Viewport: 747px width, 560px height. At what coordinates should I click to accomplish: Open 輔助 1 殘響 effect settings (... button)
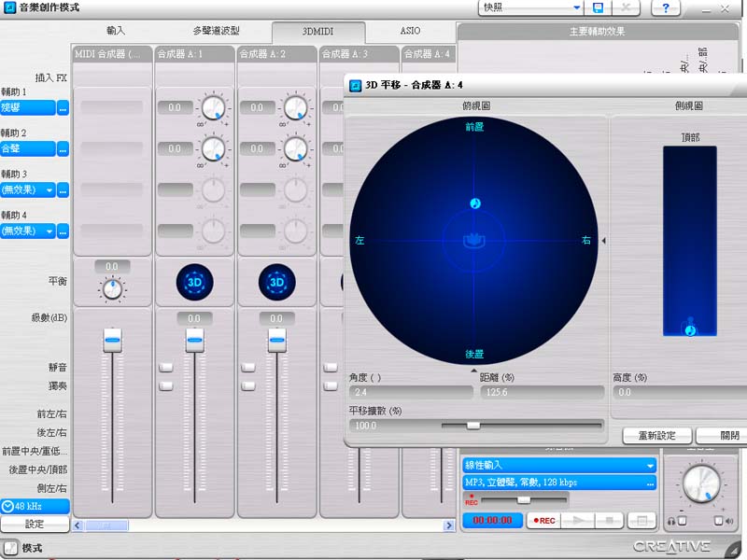(63, 108)
